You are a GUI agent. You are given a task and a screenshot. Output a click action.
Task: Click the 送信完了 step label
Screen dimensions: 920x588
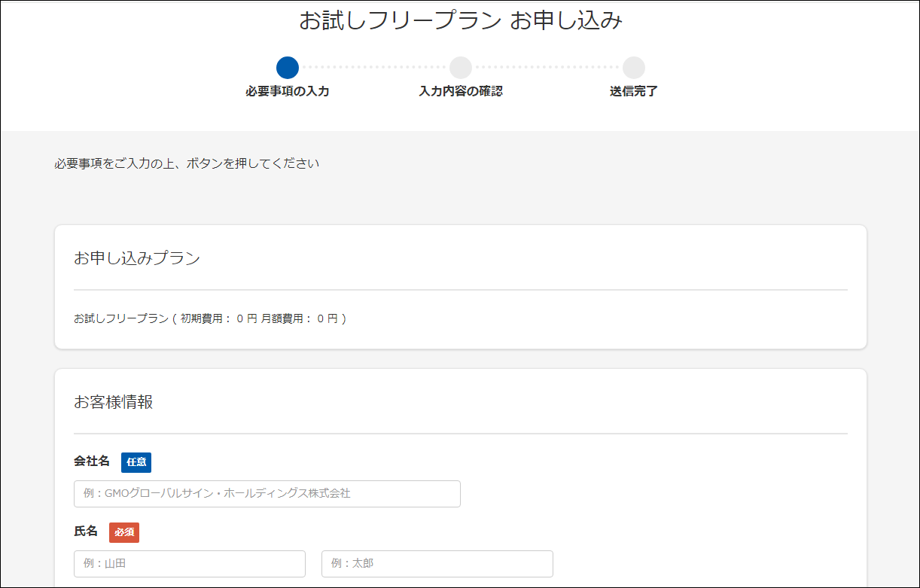[x=634, y=92]
